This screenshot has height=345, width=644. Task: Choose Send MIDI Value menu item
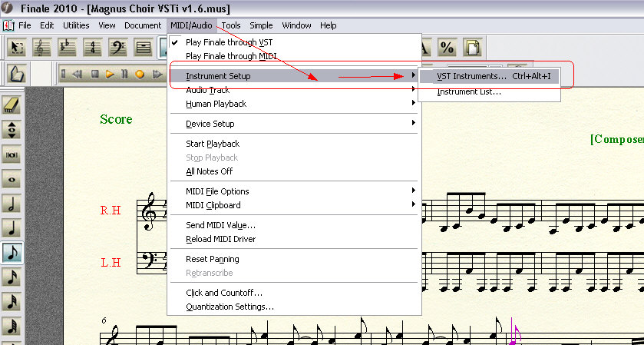tap(294, 225)
